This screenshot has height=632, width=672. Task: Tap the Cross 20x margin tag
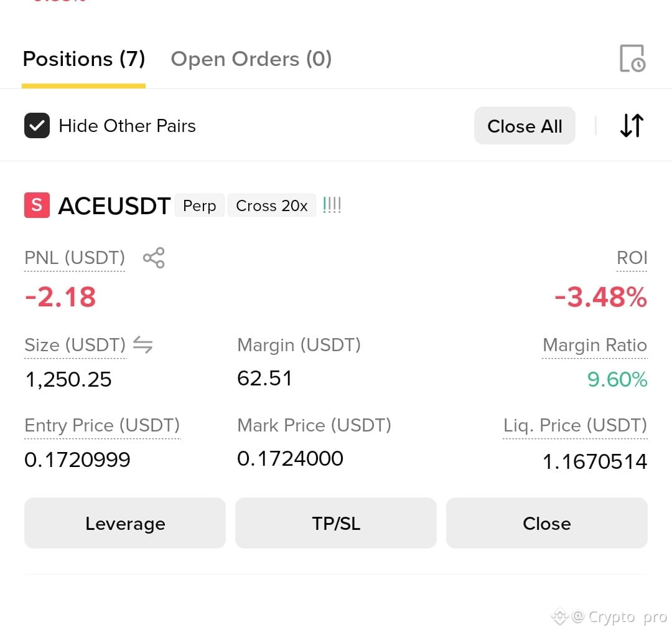tap(272, 205)
